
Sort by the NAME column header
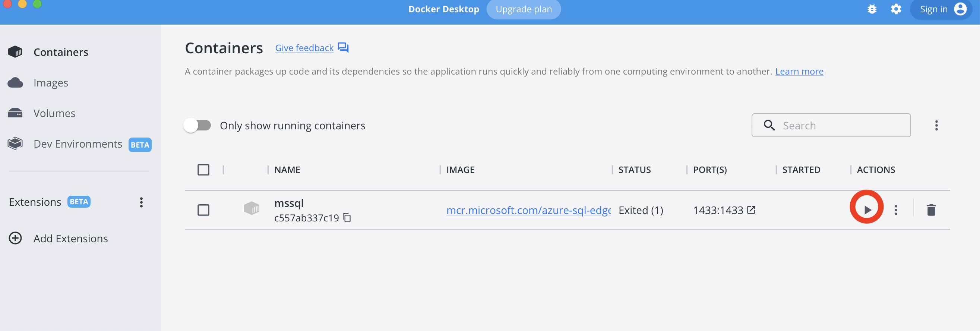pyautogui.click(x=287, y=170)
